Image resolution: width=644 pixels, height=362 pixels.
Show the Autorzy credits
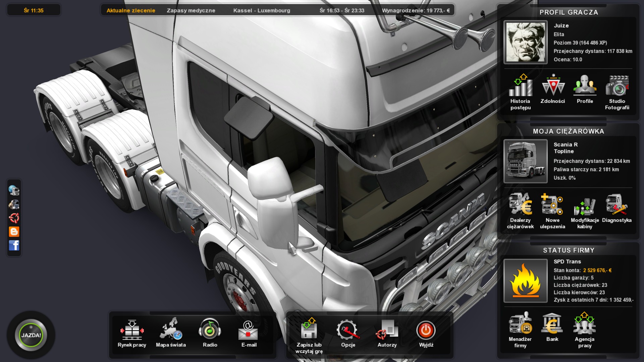pyautogui.click(x=387, y=330)
